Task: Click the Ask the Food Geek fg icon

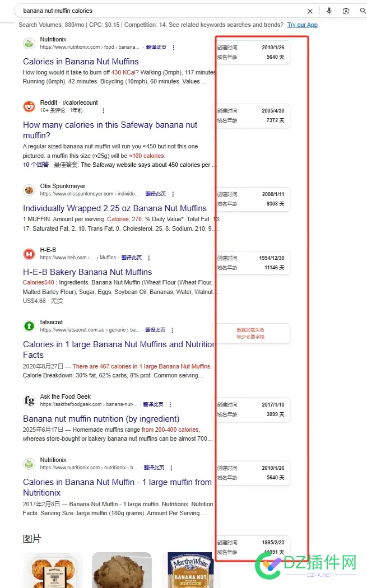Action: [x=29, y=400]
